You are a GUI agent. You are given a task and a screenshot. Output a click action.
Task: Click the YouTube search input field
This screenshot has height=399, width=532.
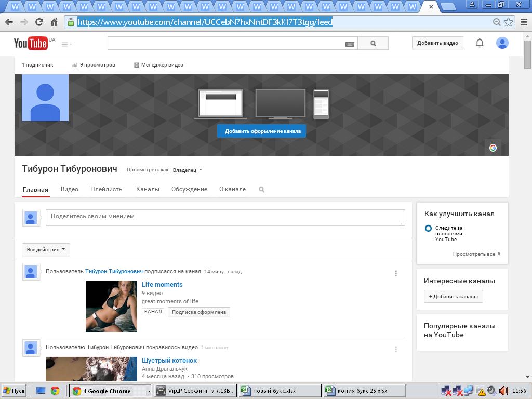pos(232,44)
